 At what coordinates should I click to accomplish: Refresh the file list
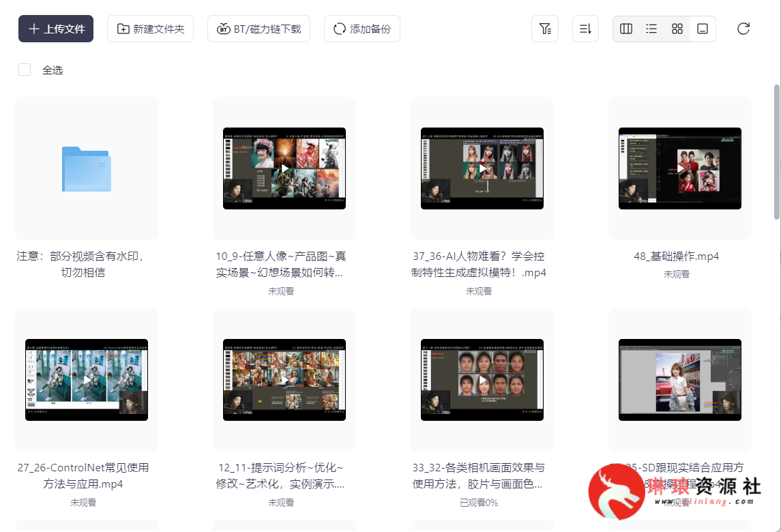tap(743, 29)
